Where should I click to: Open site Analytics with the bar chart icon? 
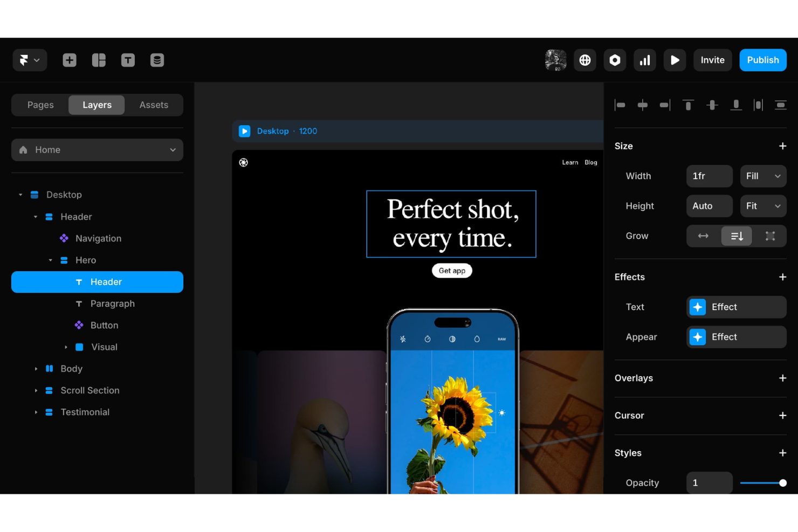click(645, 60)
